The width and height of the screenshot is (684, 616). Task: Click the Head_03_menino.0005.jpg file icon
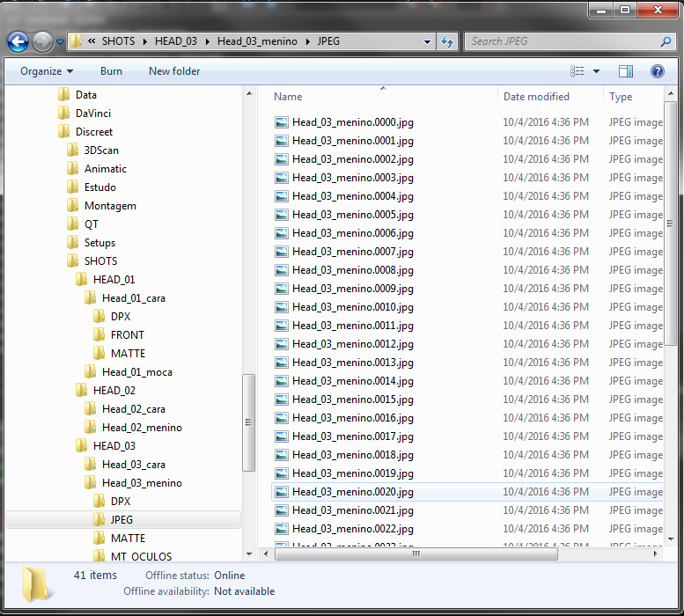(282, 215)
